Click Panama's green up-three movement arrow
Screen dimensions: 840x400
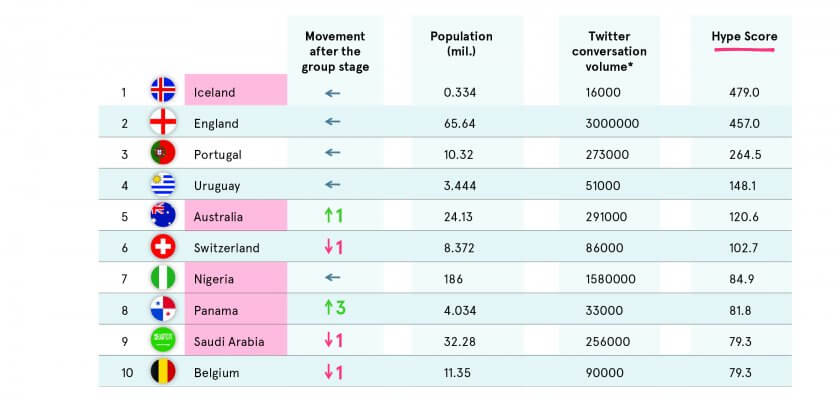pyautogui.click(x=333, y=309)
